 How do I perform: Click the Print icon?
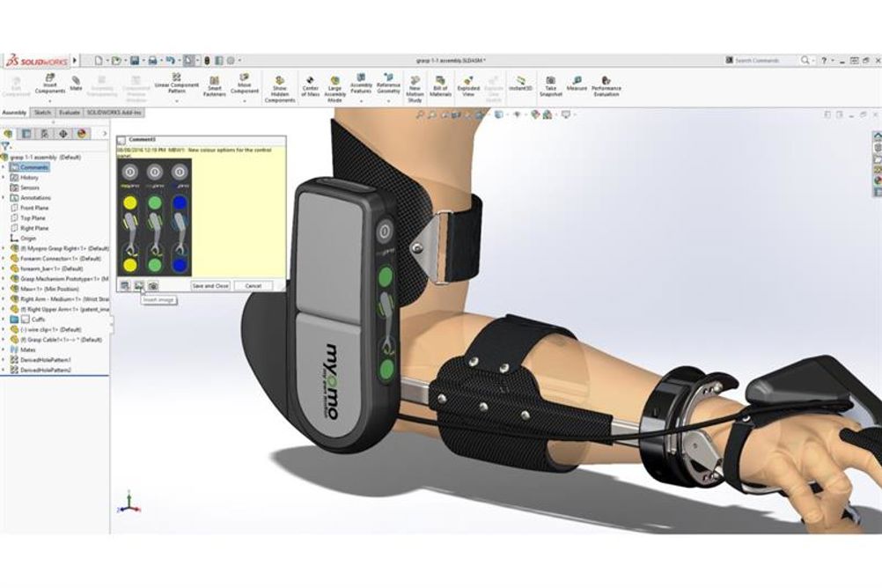(152, 60)
